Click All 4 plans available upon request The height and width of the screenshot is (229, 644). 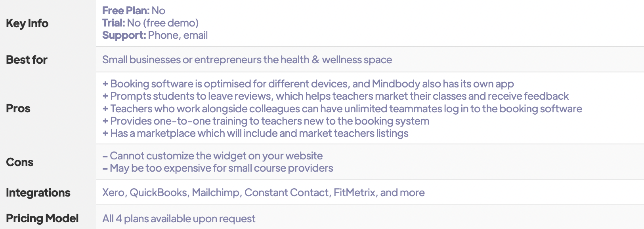click(179, 219)
